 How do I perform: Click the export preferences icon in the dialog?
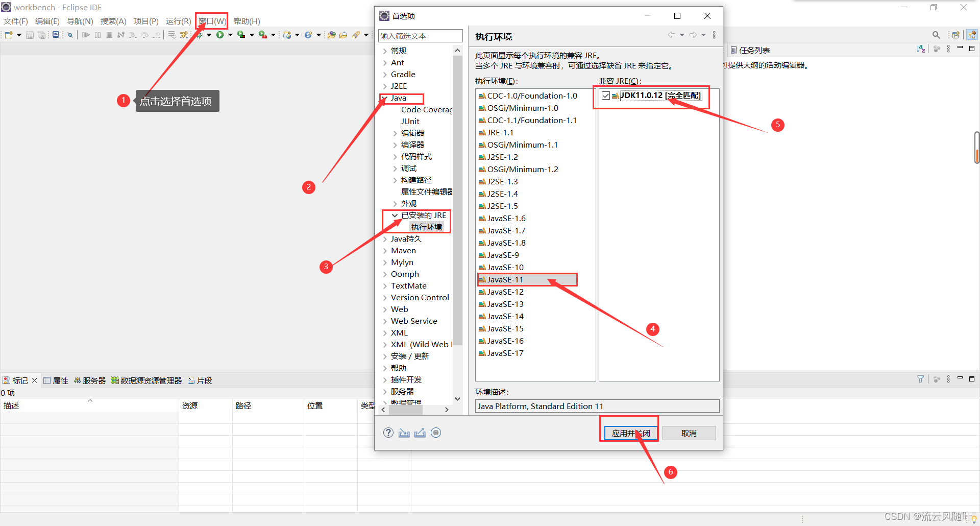click(x=420, y=433)
